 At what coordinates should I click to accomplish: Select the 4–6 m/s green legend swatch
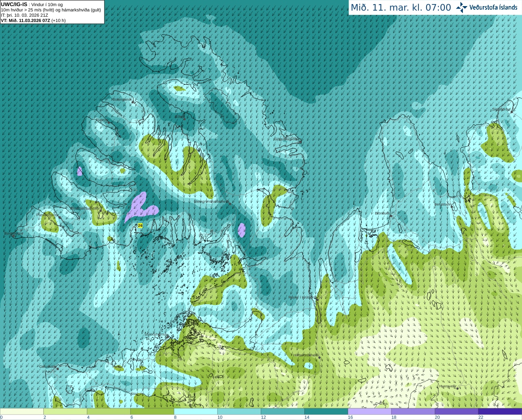108,411
